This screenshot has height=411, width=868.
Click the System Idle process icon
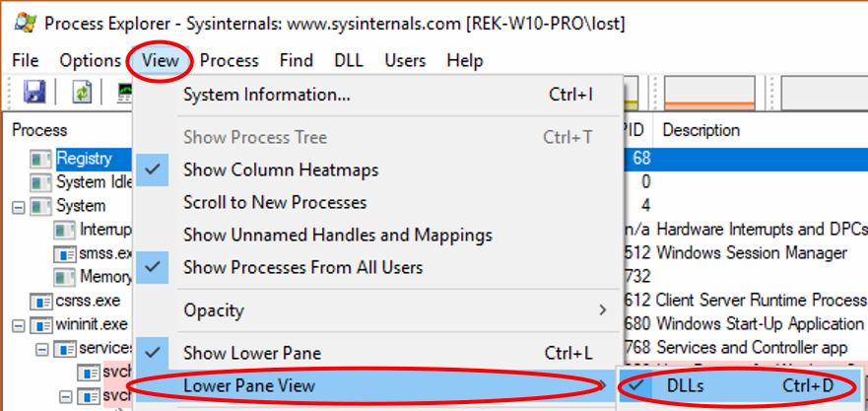(41, 182)
